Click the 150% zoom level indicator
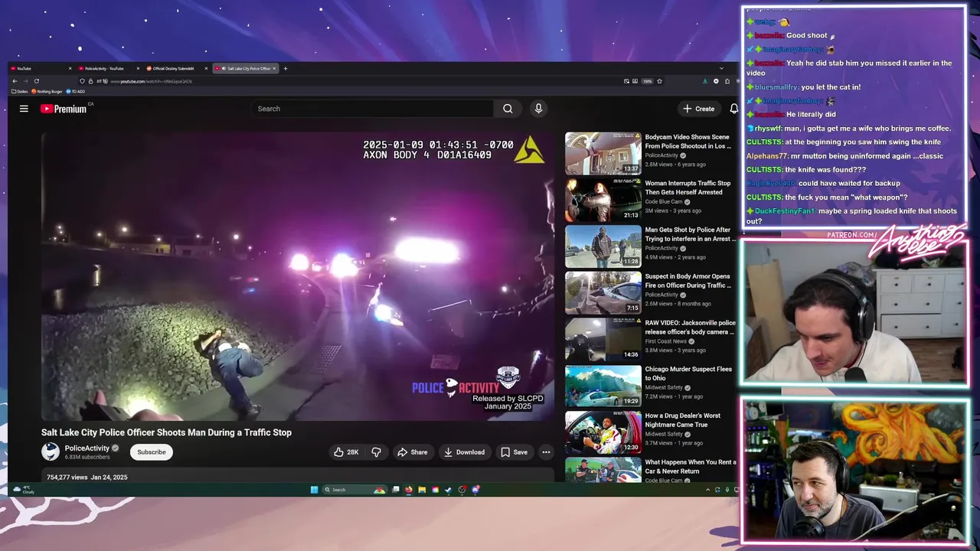This screenshot has width=980, height=551. [x=648, y=81]
